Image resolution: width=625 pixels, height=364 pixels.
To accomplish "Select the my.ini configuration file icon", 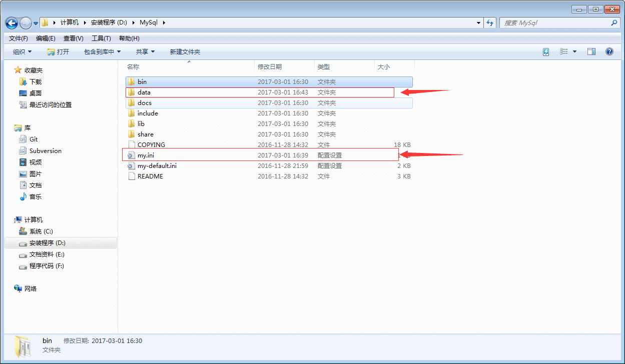I will coord(131,155).
